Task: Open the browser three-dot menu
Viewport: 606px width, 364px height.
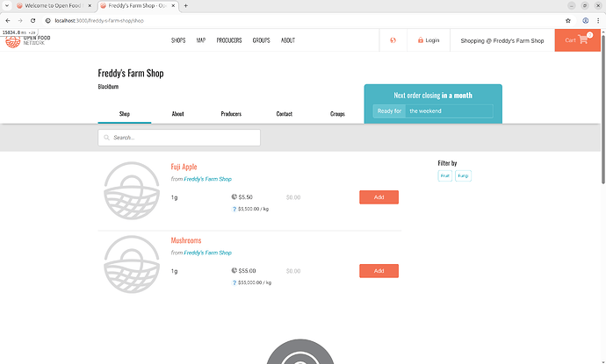Action: point(598,21)
